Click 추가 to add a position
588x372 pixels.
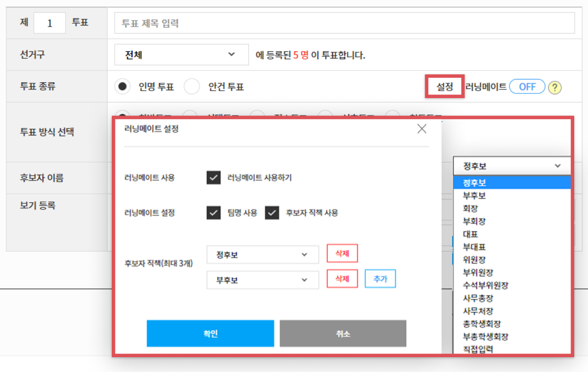click(x=380, y=279)
